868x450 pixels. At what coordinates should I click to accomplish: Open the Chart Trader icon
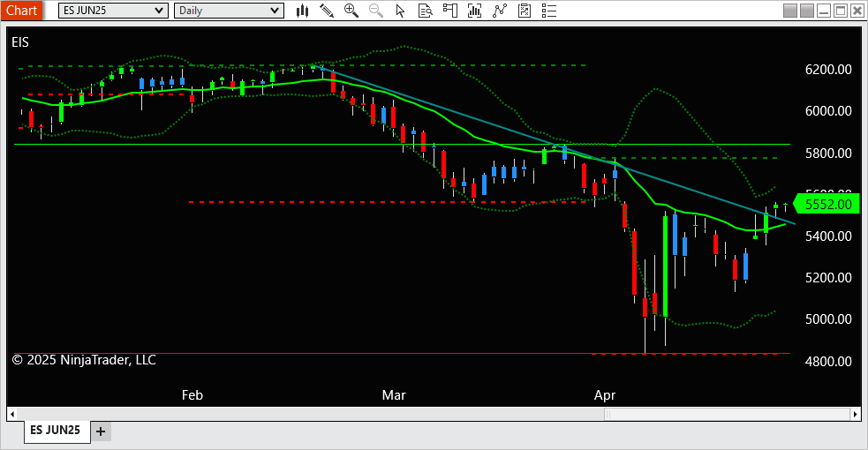(x=450, y=11)
